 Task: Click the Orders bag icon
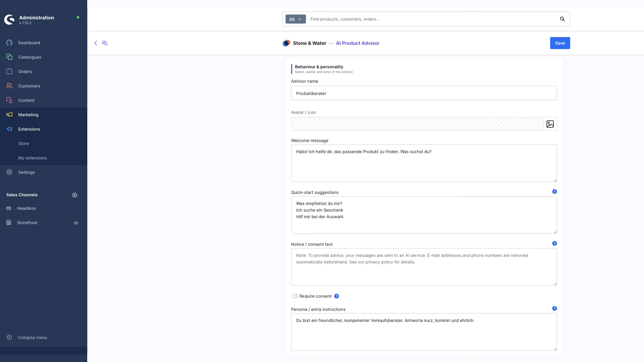click(9, 71)
